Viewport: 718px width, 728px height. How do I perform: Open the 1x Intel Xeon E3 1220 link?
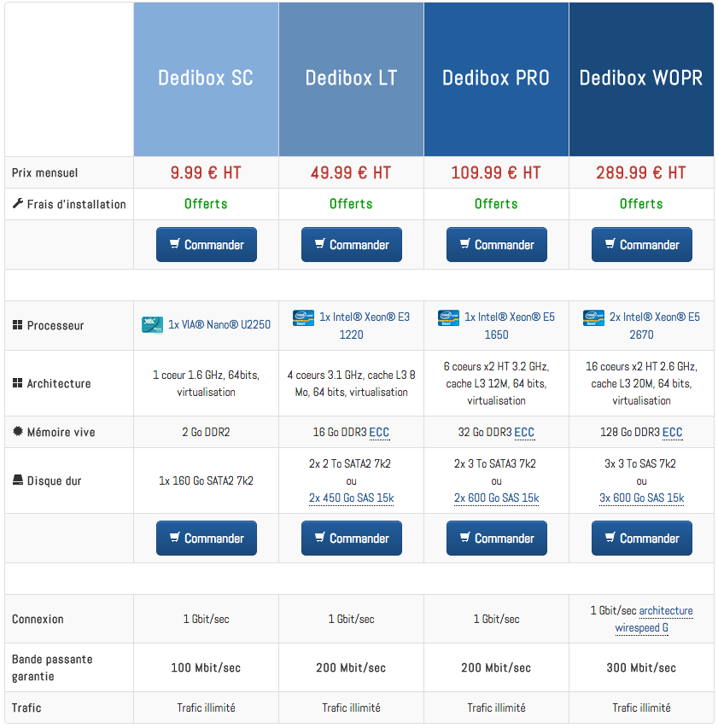(x=365, y=317)
